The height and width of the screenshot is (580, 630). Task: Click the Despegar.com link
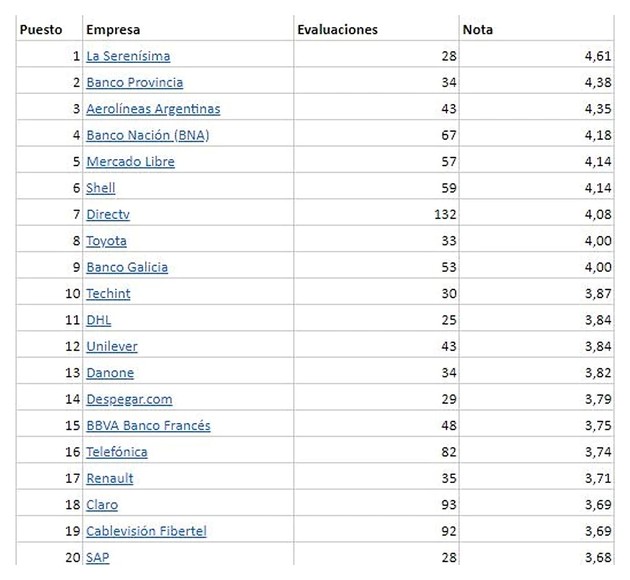pos(129,399)
